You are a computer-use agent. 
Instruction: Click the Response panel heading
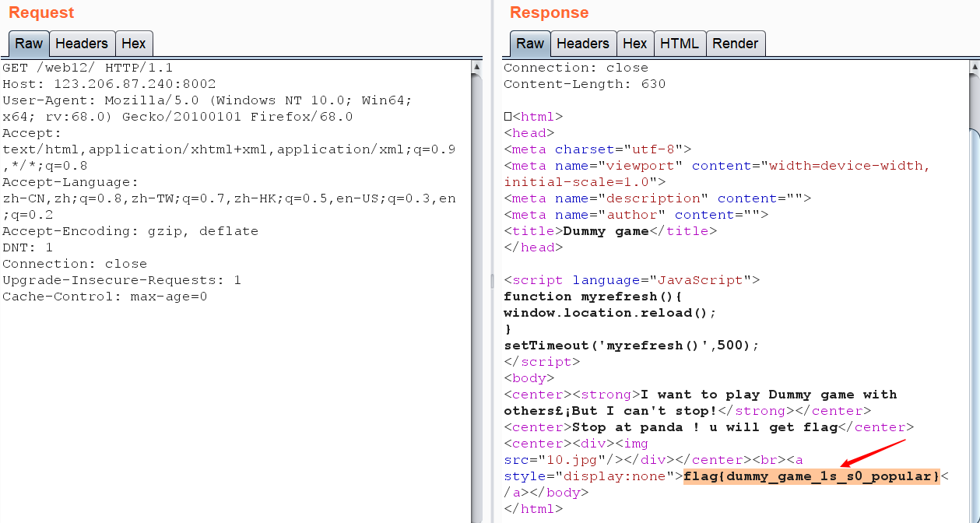[549, 12]
